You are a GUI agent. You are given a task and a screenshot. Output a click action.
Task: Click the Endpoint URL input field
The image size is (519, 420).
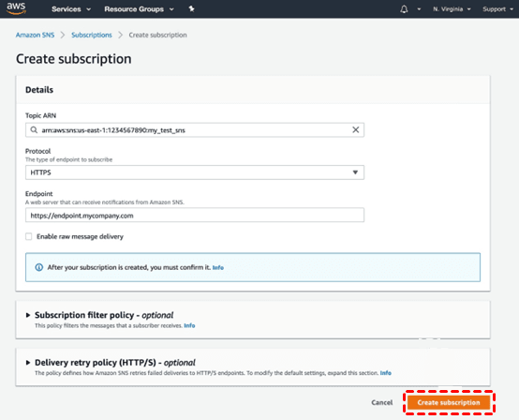click(x=195, y=216)
